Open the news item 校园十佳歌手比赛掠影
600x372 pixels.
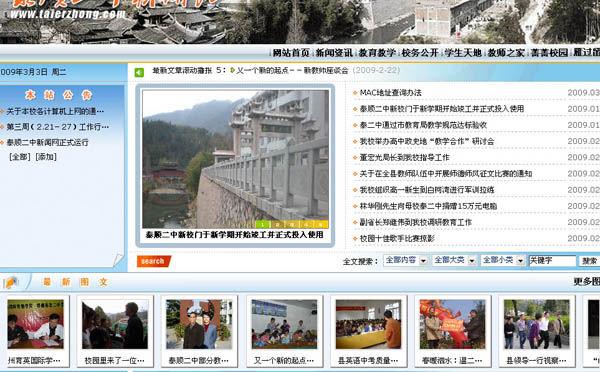397,238
